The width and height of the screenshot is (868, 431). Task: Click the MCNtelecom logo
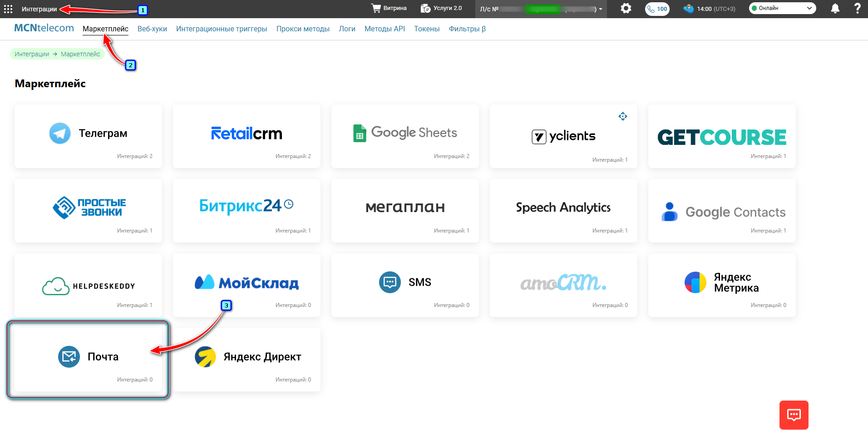tap(44, 28)
